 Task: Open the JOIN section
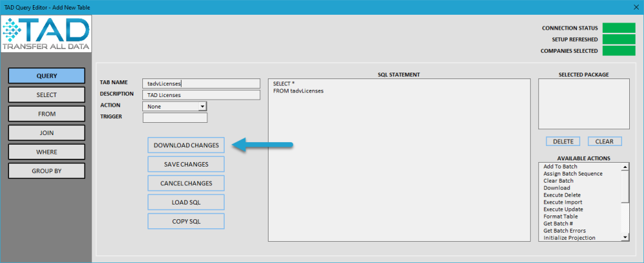[46, 133]
